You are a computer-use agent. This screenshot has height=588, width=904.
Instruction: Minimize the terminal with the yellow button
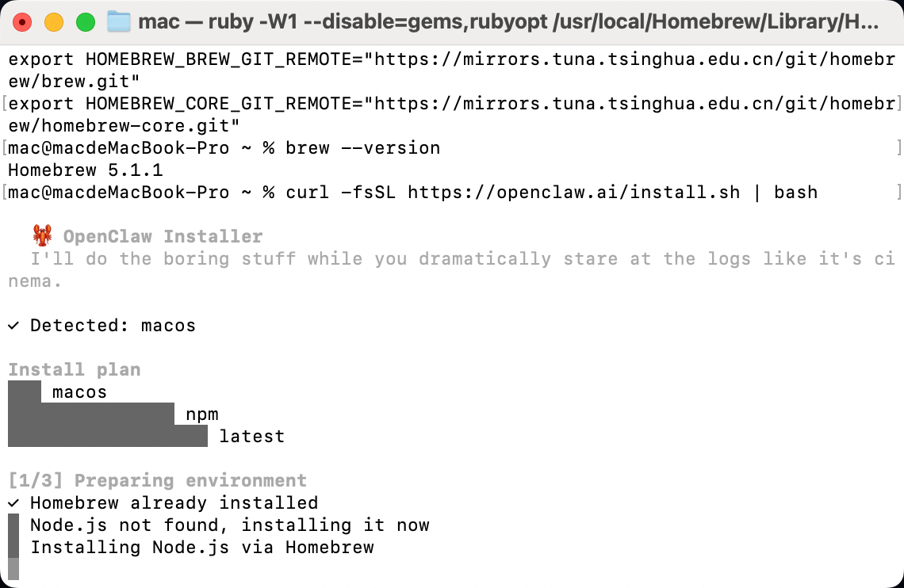54,22
